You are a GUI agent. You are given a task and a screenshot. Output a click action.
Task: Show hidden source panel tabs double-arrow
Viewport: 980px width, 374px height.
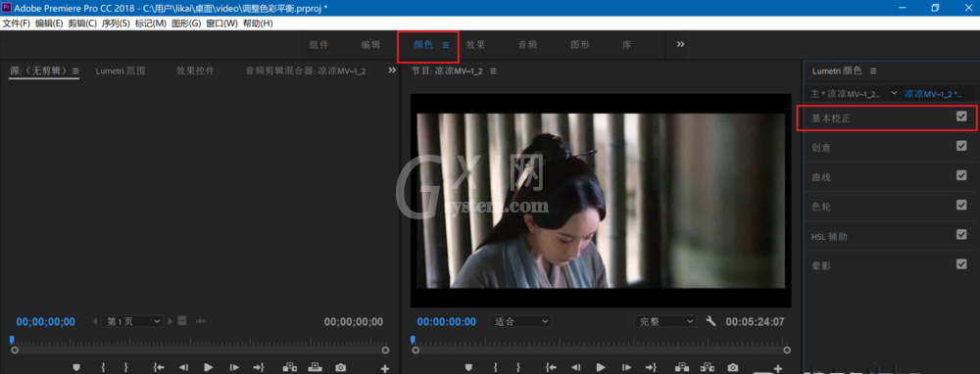pyautogui.click(x=392, y=70)
